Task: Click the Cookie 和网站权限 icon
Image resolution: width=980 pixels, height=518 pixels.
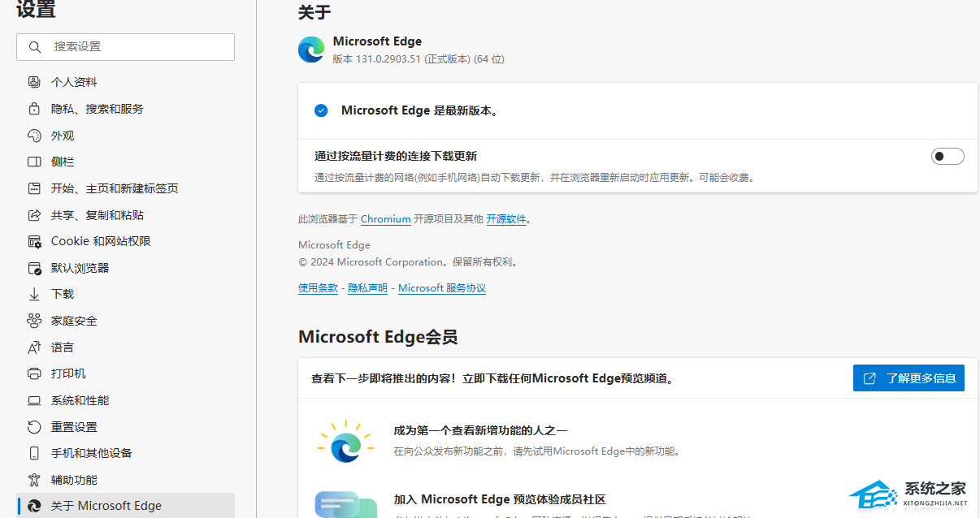Action: [34, 241]
